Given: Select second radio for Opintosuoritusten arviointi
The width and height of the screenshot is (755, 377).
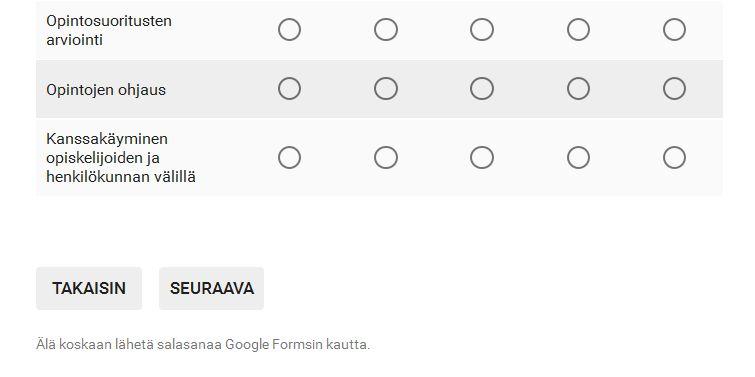Looking at the screenshot, I should point(386,30).
